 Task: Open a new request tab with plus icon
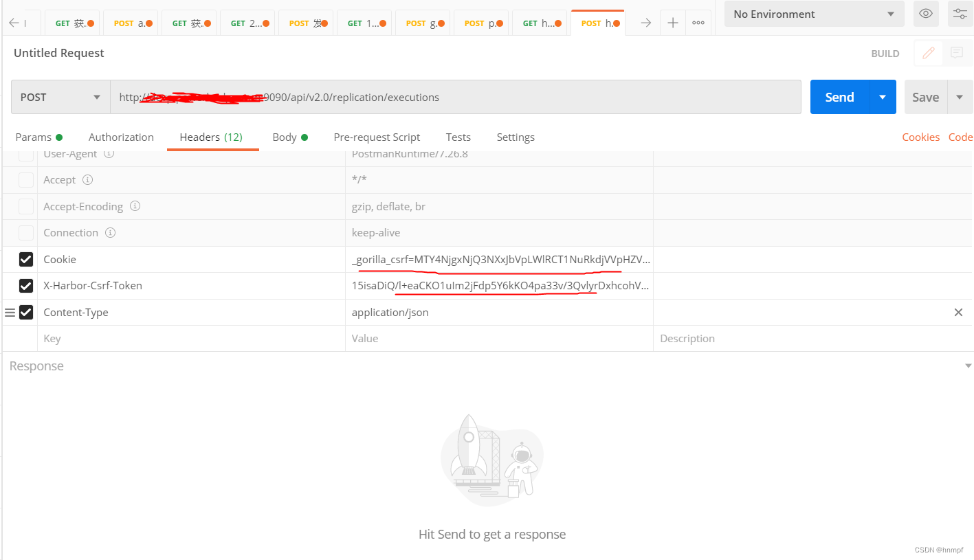tap(672, 22)
